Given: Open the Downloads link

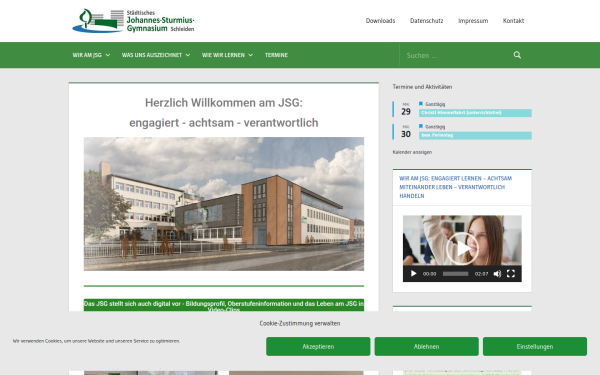Looking at the screenshot, I should coord(380,21).
